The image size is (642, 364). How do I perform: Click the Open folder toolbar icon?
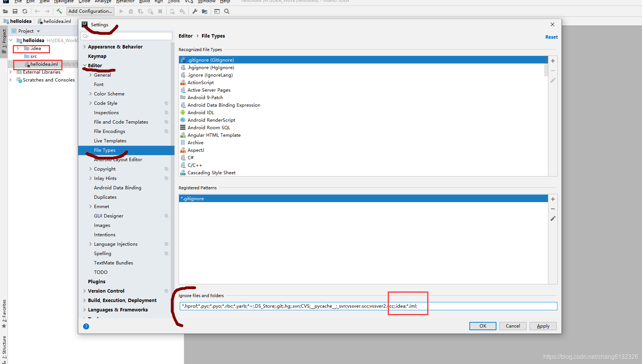point(5,11)
